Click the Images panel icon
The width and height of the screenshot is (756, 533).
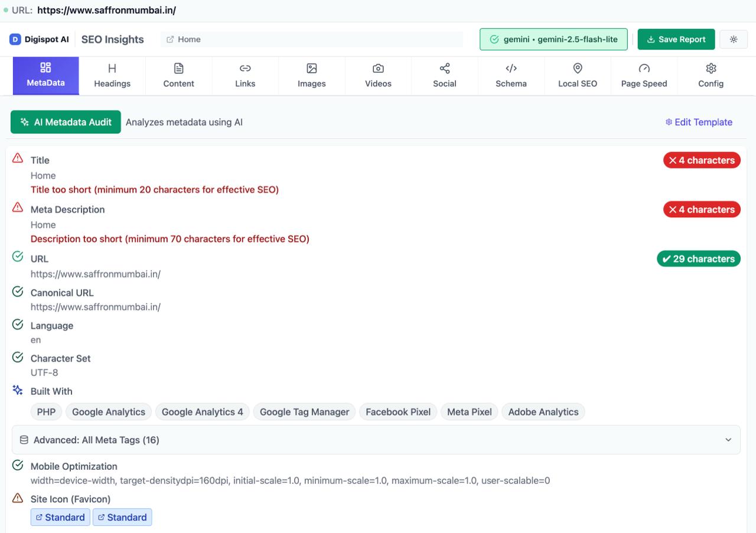point(311,68)
